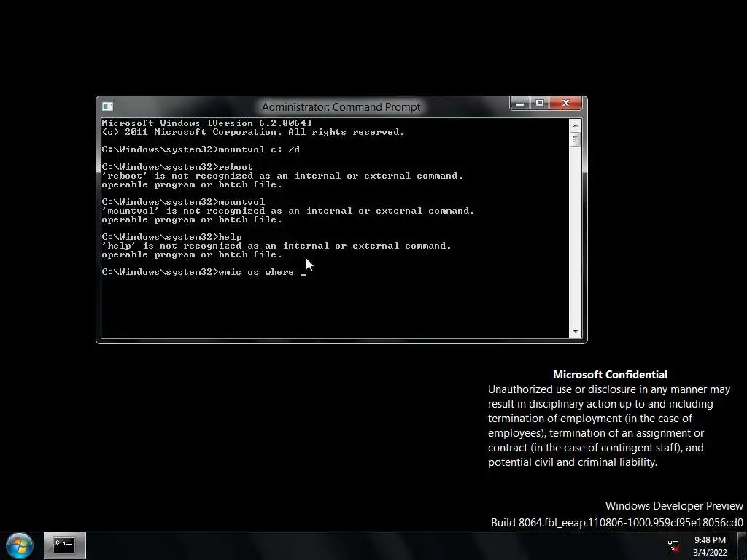Click the console vertical scroll thumb

(575, 139)
